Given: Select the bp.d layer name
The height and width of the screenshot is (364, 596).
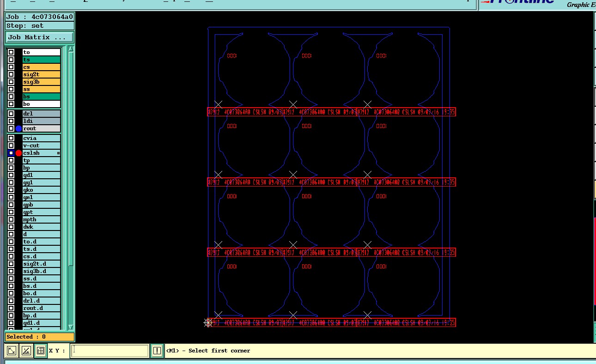Looking at the screenshot, I should click(x=42, y=315).
